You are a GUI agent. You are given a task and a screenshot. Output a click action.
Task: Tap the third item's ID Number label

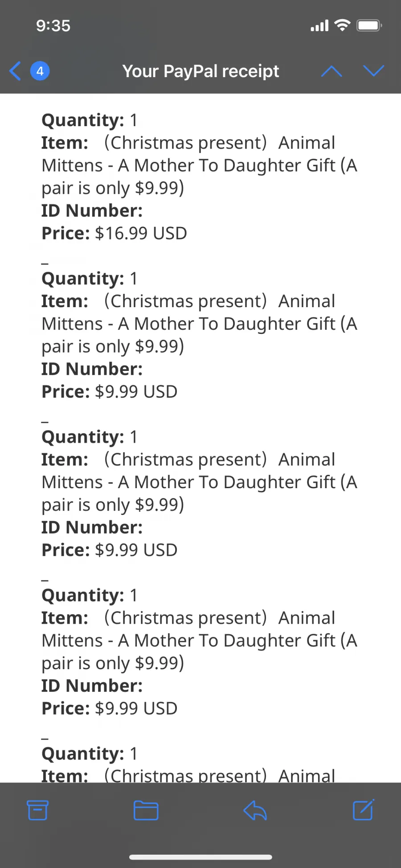coord(92,527)
